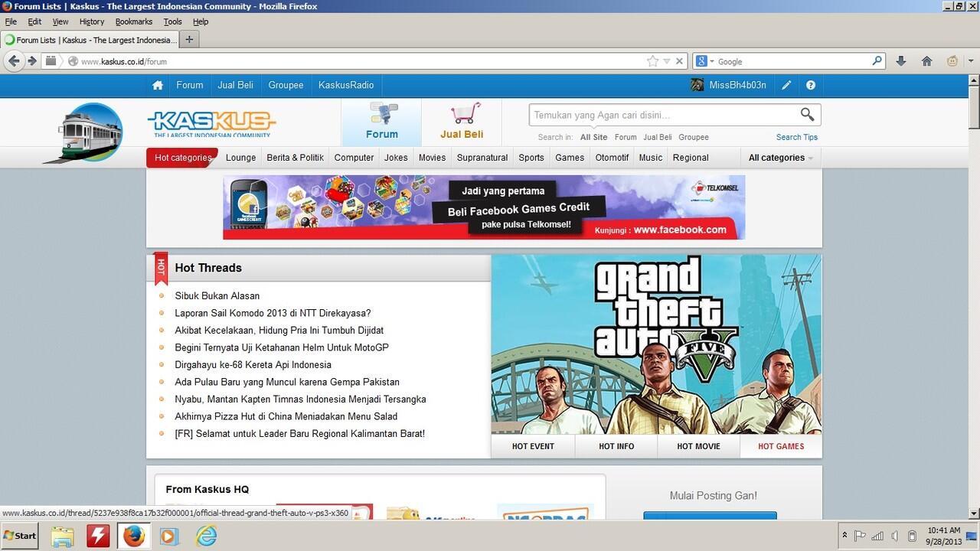Open the Computer category
This screenshot has height=551, width=980.
[x=354, y=158]
